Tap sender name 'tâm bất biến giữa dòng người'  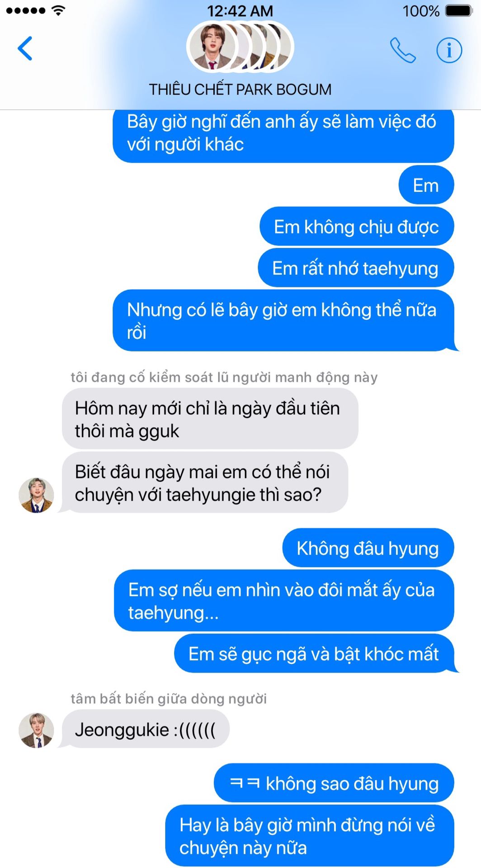(169, 699)
